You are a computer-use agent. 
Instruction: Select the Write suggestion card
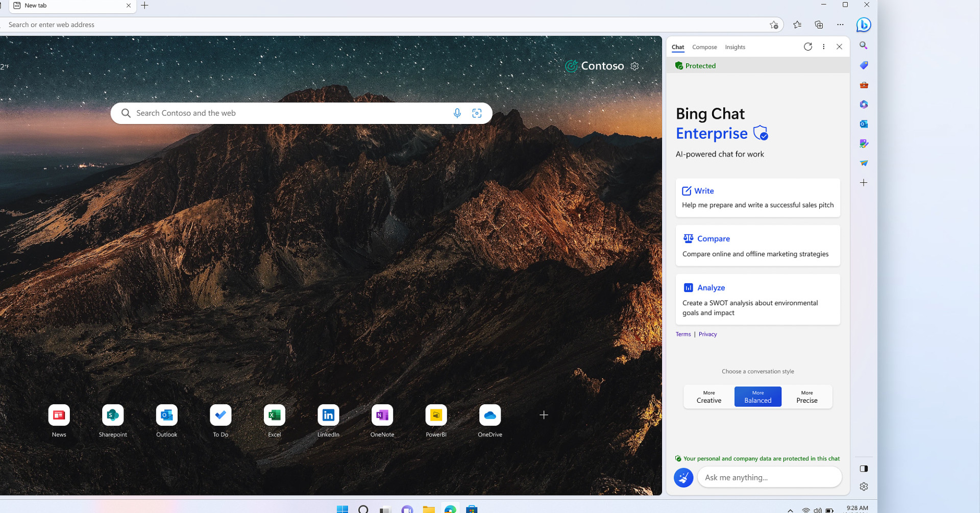tap(757, 198)
